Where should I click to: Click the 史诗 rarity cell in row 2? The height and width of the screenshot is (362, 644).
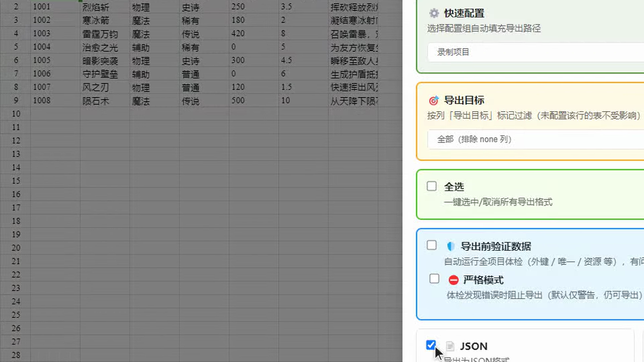point(204,7)
